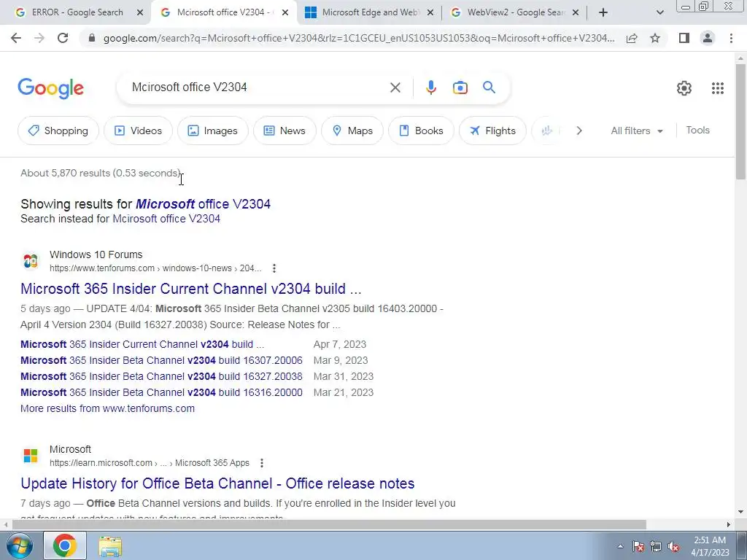Viewport: 747px width, 560px height.
Task: Click the Windows 10 Forums site favicon
Action: pyautogui.click(x=31, y=261)
